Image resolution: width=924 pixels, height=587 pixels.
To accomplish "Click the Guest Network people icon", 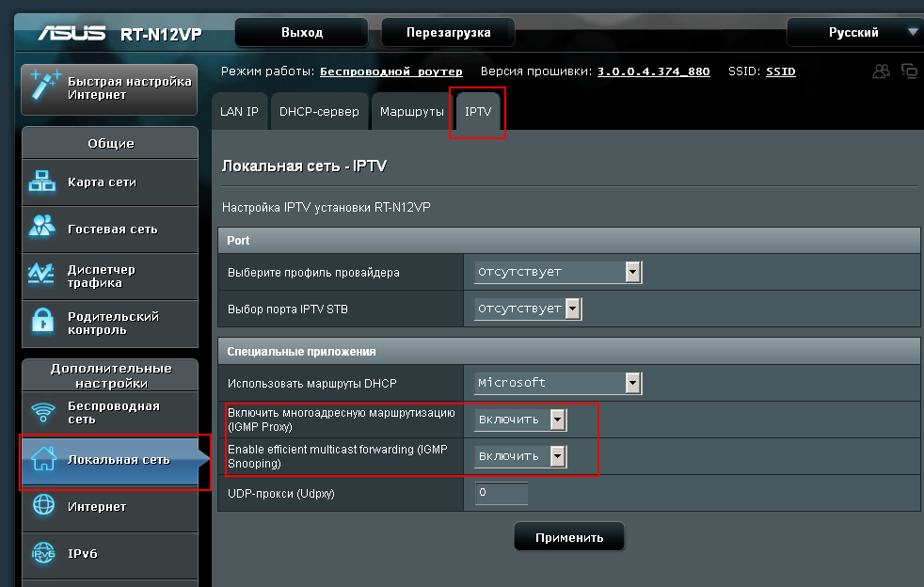I will 41,226.
